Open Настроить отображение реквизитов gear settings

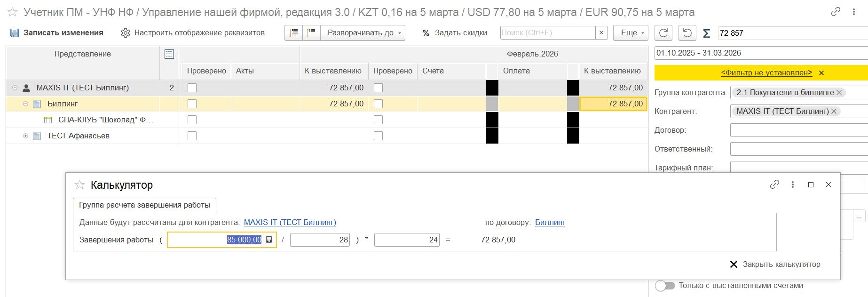pos(125,33)
